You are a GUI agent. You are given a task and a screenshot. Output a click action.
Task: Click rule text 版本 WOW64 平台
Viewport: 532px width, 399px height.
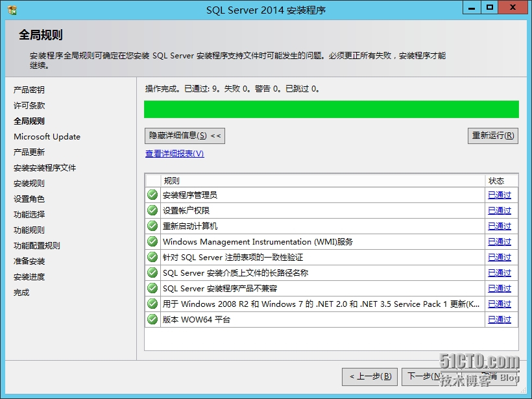(x=197, y=320)
